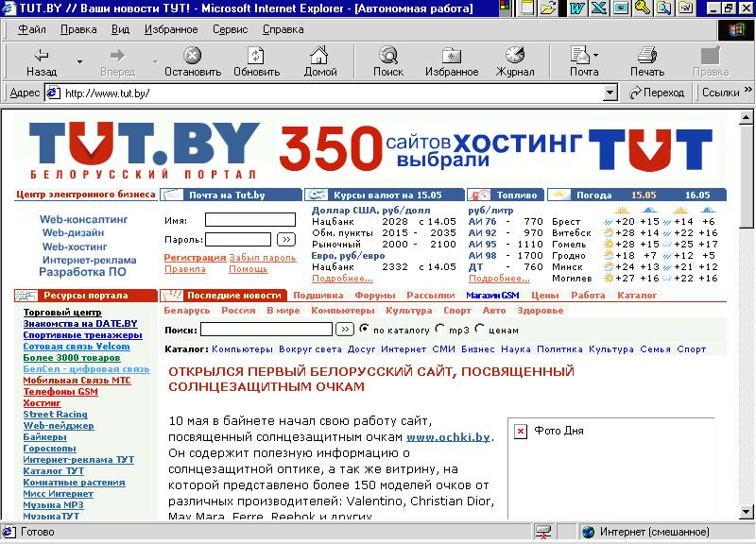Image resolution: width=756 pixels, height=544 pixels.
Task: Click the Internet zone globe icon
Action: (x=588, y=532)
